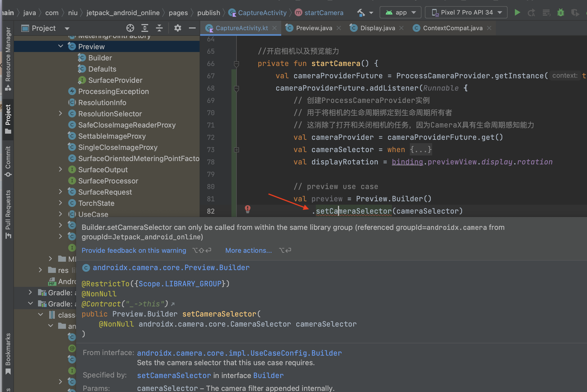This screenshot has width=587, height=392.
Task: Run the app with green play button
Action: [517, 13]
